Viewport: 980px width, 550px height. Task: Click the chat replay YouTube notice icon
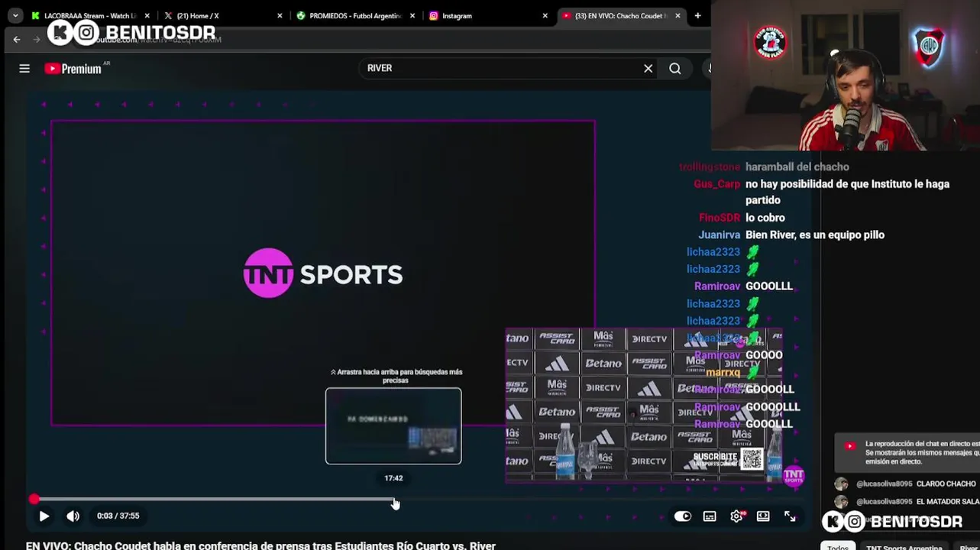click(850, 446)
